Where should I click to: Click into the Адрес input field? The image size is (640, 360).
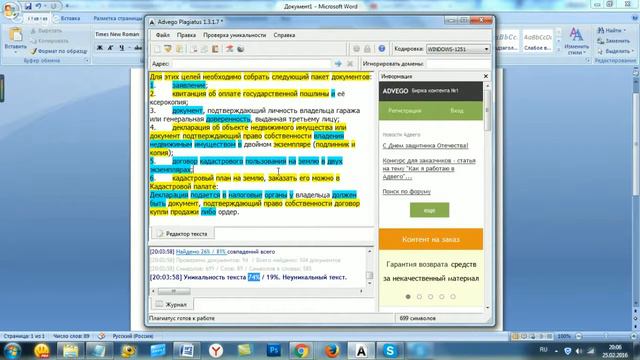(x=251, y=64)
